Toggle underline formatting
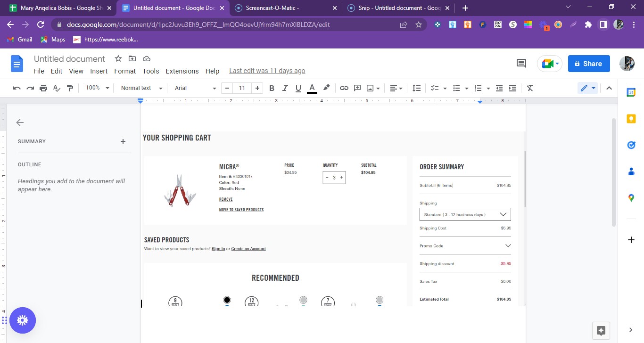The image size is (644, 343). 297,88
